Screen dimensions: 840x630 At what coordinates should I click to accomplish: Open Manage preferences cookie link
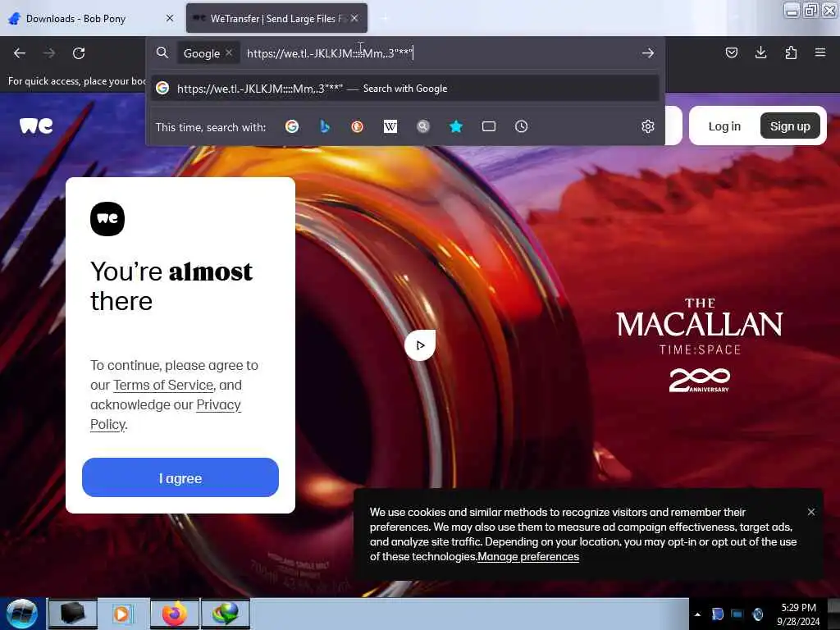coord(528,557)
